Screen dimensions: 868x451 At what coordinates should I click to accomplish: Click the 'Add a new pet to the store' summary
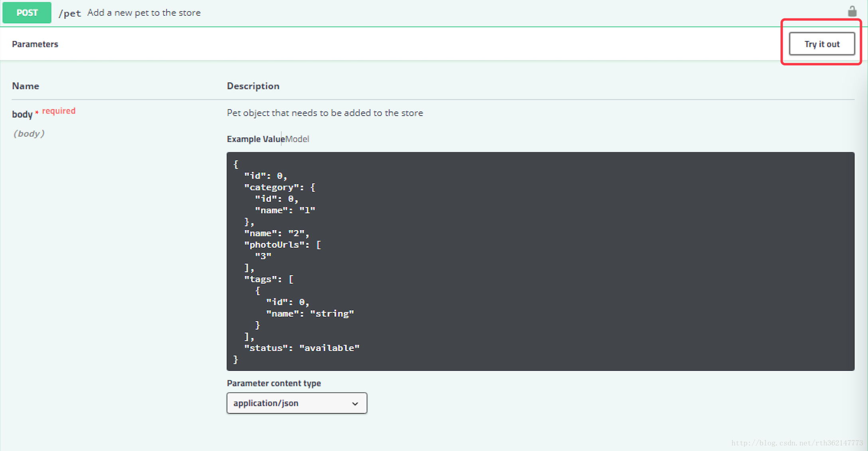tap(144, 13)
